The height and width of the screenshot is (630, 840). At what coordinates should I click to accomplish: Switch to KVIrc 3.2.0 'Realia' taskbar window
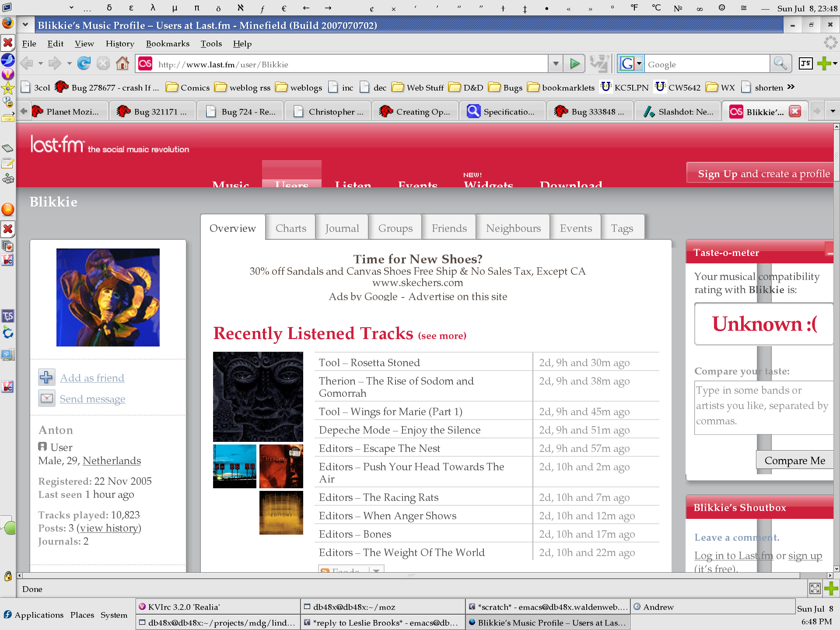pyautogui.click(x=218, y=607)
